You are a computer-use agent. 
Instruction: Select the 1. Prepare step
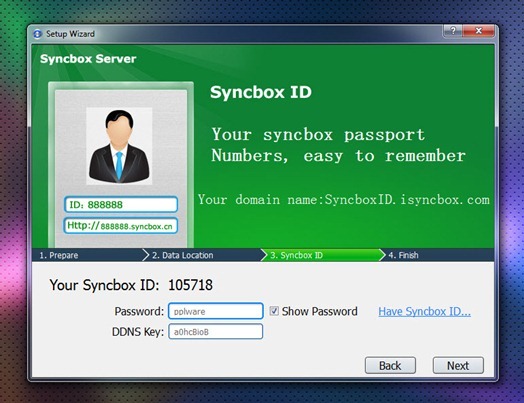pyautogui.click(x=89, y=255)
